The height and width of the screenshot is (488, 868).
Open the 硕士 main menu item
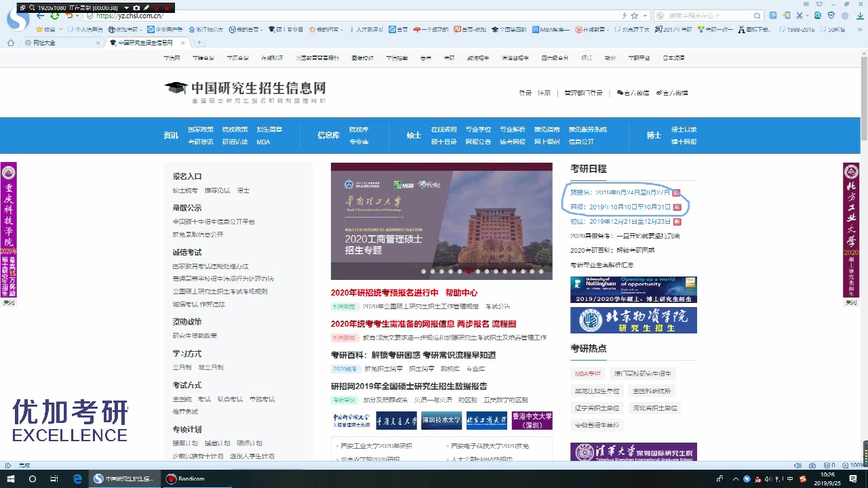tap(414, 136)
